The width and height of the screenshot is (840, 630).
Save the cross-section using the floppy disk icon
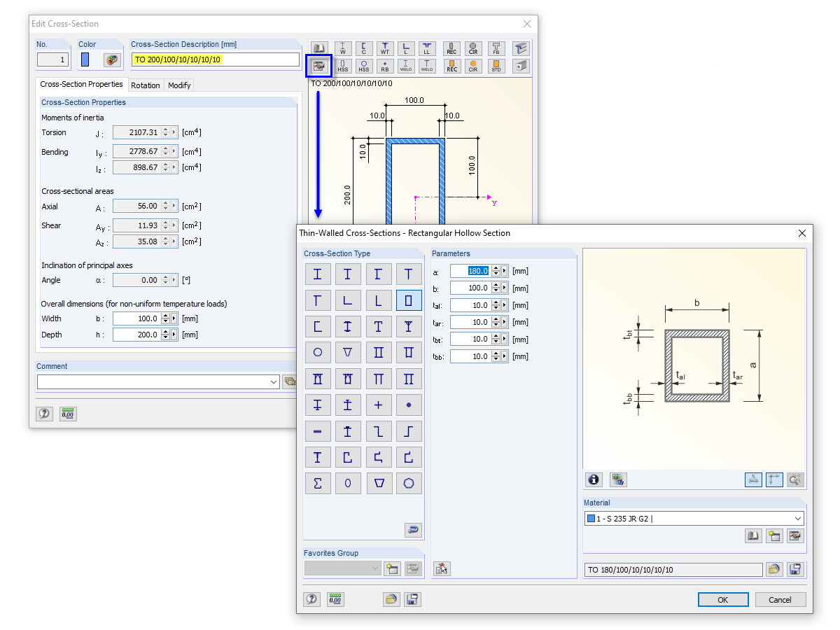tap(796, 569)
